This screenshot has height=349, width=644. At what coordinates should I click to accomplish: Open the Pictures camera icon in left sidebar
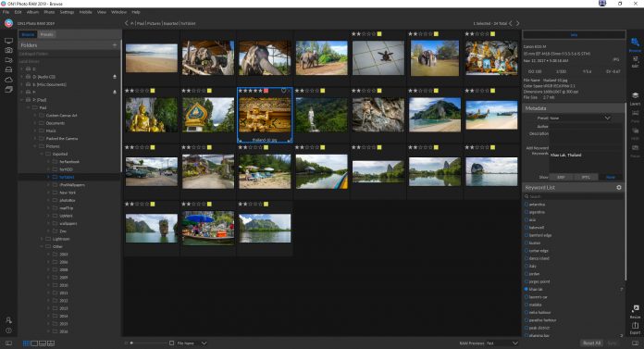[x=8, y=50]
